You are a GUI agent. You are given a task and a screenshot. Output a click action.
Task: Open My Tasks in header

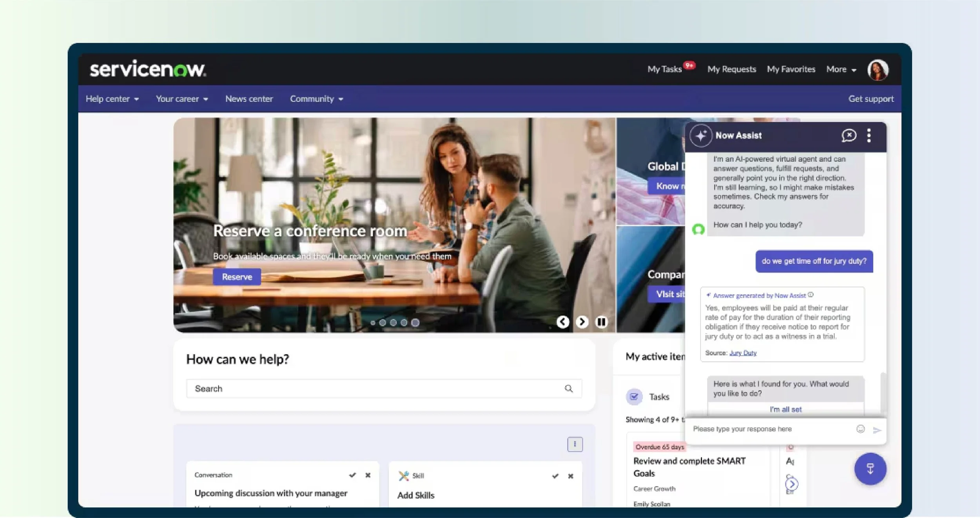coord(664,69)
